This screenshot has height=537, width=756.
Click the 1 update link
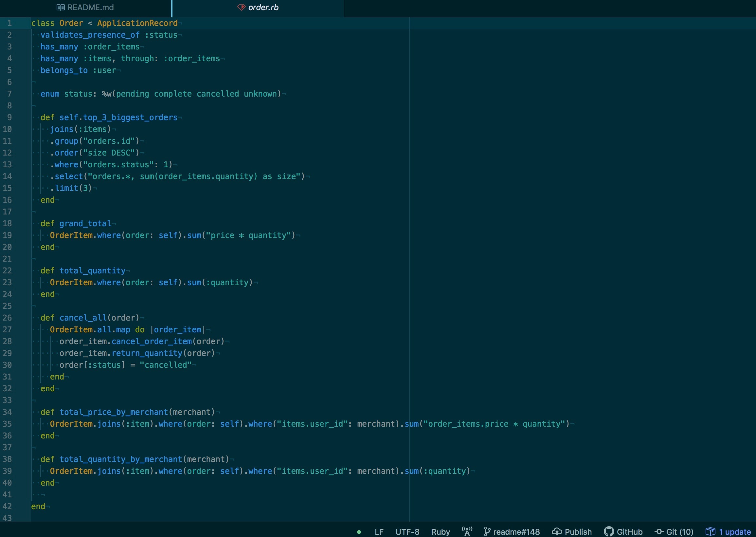click(735, 532)
